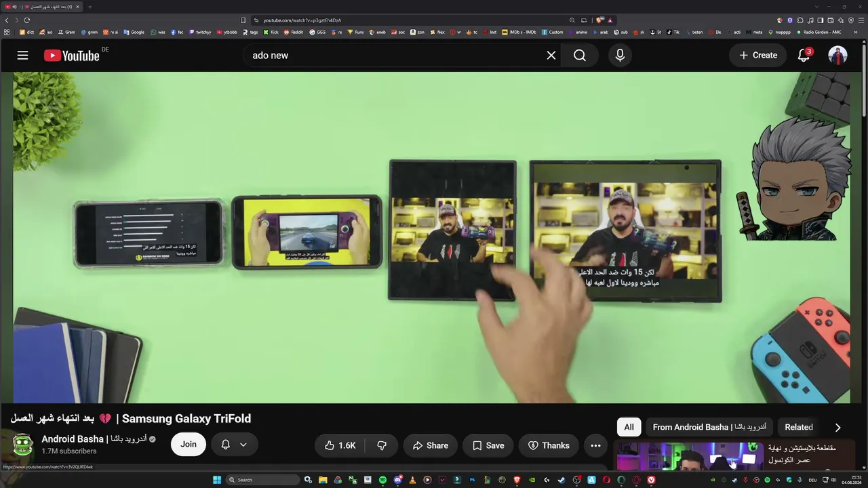Open the recommended video thumbnail in the sidebar

(689, 456)
